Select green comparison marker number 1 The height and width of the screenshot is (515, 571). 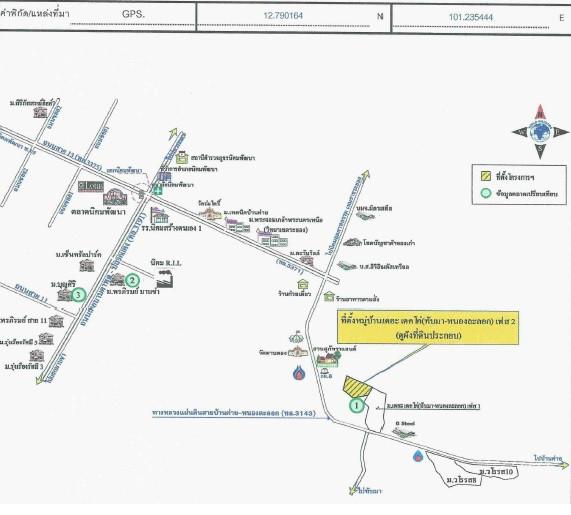coord(357,405)
